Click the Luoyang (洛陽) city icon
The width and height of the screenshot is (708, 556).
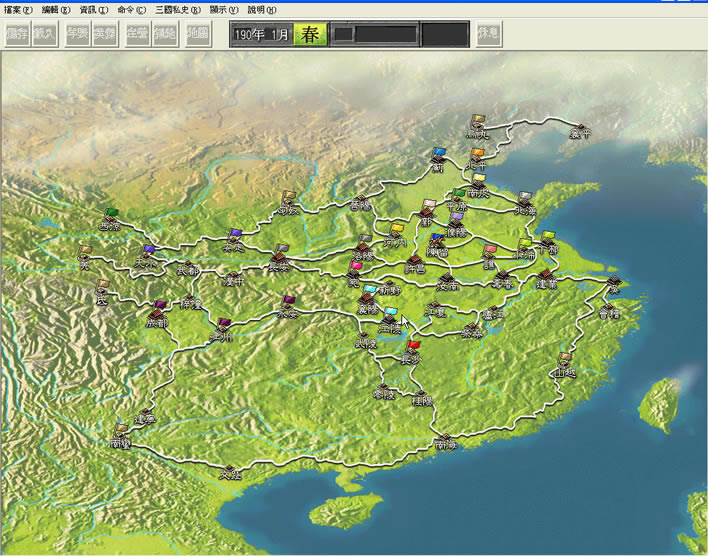click(x=362, y=247)
